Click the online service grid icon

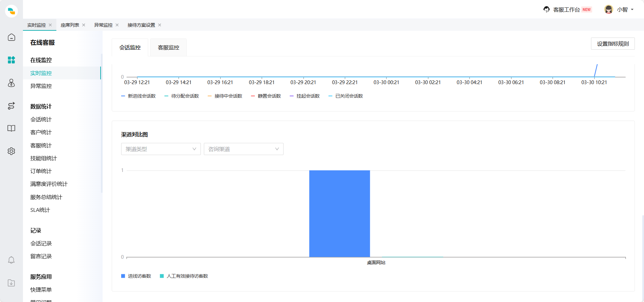(11, 60)
